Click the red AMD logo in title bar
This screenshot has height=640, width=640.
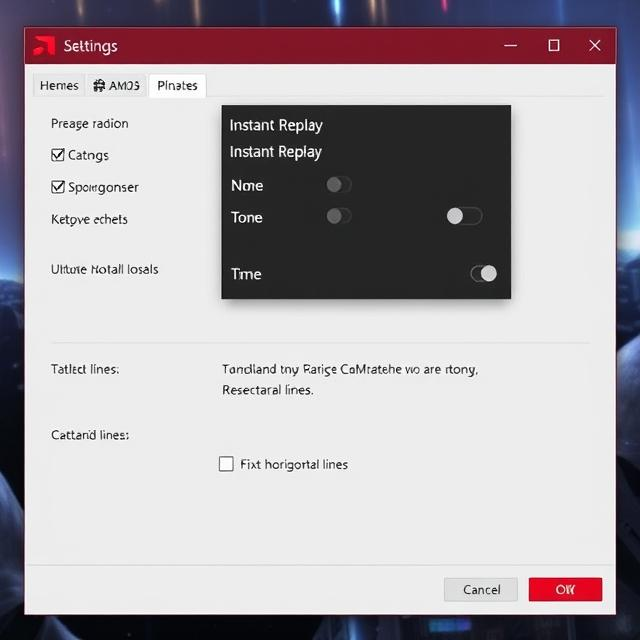click(x=44, y=46)
